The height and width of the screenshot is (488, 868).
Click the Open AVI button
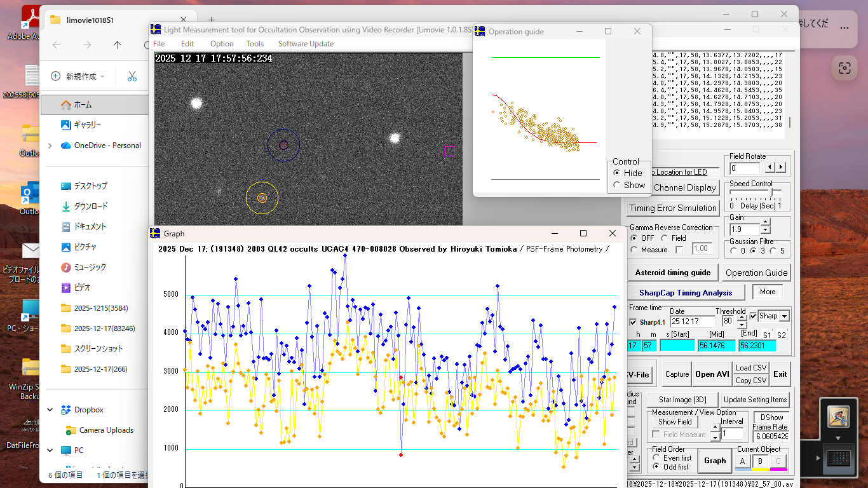click(x=712, y=374)
